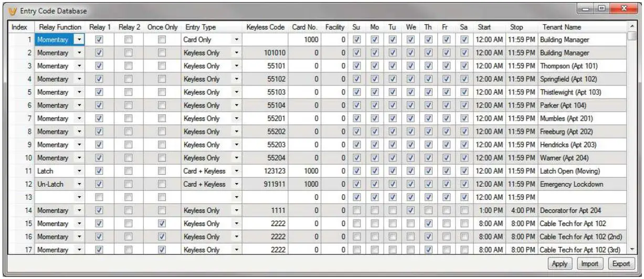Select Keyless Code cell 123123
The image size is (644, 279).
265,171
